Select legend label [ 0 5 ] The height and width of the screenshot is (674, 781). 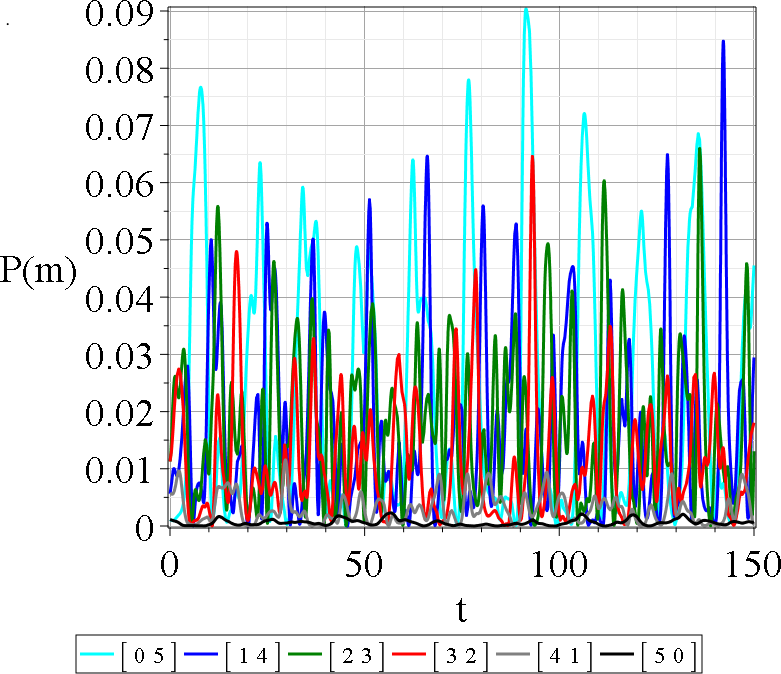149,656
